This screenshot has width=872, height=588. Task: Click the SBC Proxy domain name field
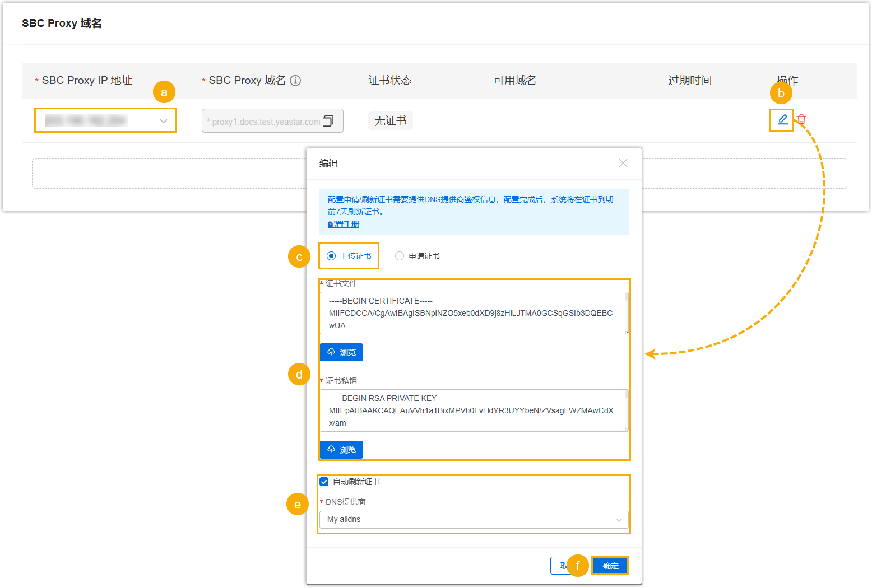click(263, 121)
